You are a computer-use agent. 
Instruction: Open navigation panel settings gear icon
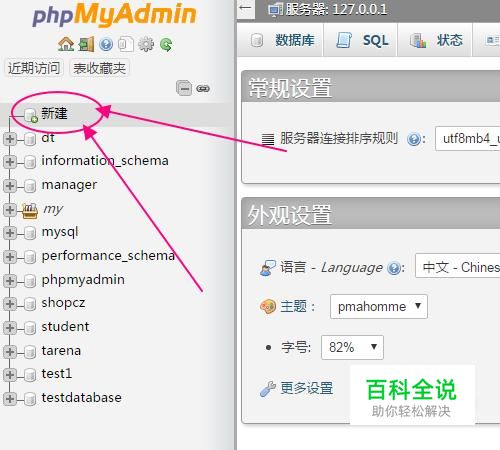146,44
